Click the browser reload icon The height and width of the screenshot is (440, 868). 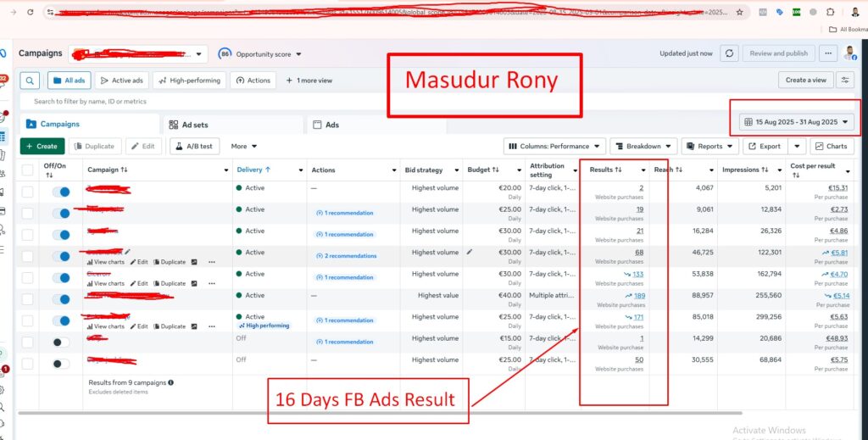point(31,13)
